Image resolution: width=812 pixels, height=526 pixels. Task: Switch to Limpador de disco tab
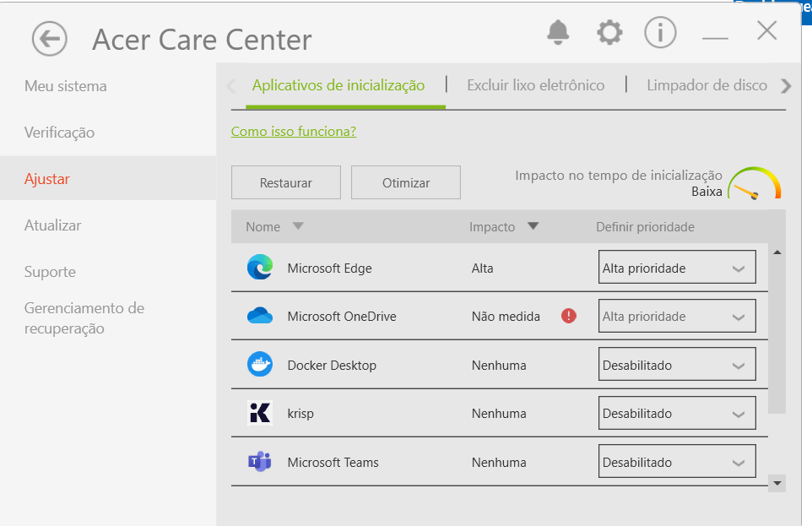[706, 85]
